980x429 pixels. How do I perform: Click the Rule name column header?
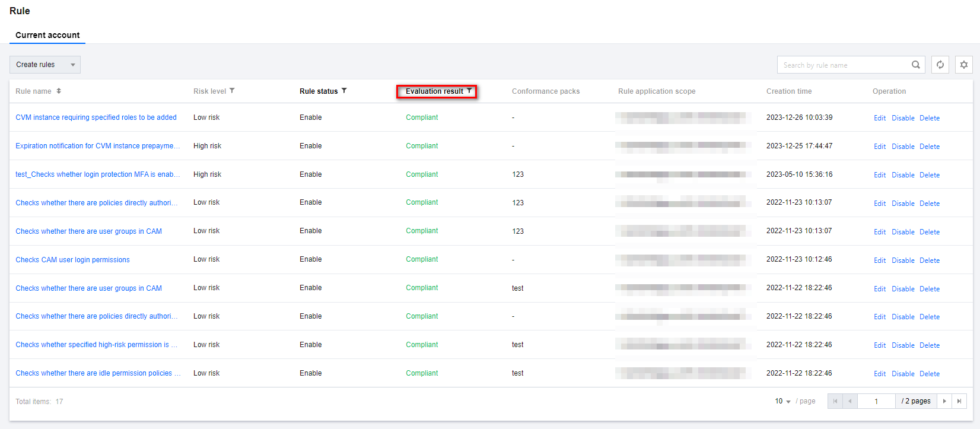click(33, 91)
